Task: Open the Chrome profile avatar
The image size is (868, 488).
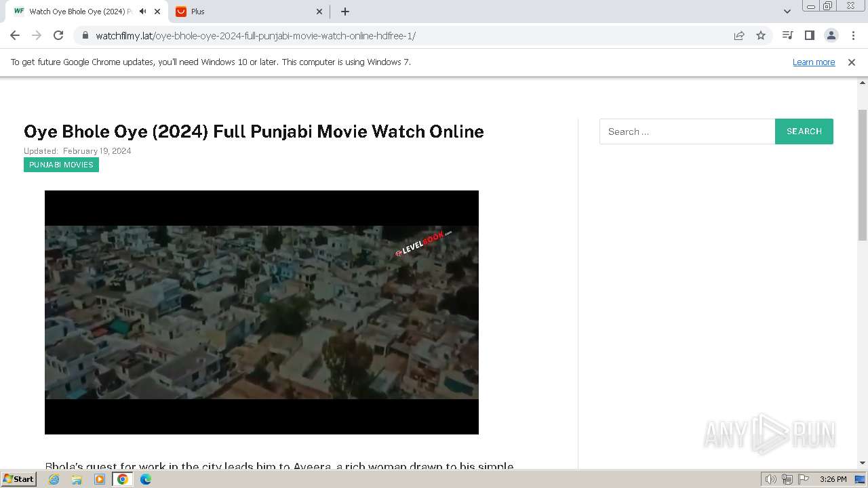Action: (831, 35)
